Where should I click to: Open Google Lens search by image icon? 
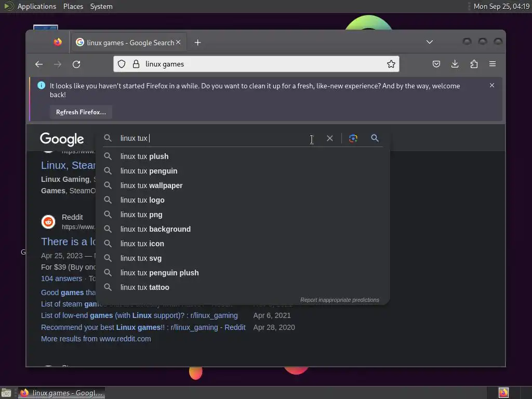(353, 138)
